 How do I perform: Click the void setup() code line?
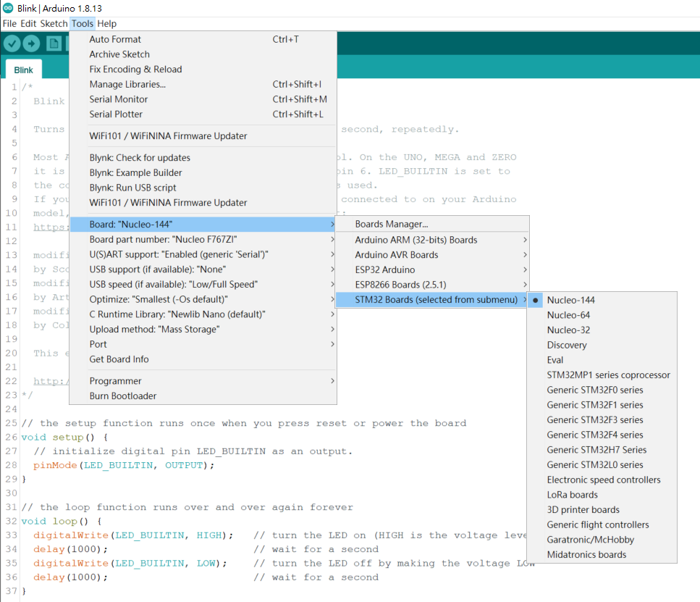point(64,437)
